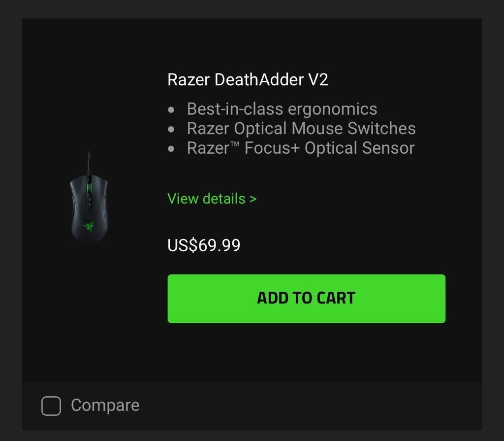Add DeathAdder V2 to cart
504x441 pixels.
coord(306,299)
